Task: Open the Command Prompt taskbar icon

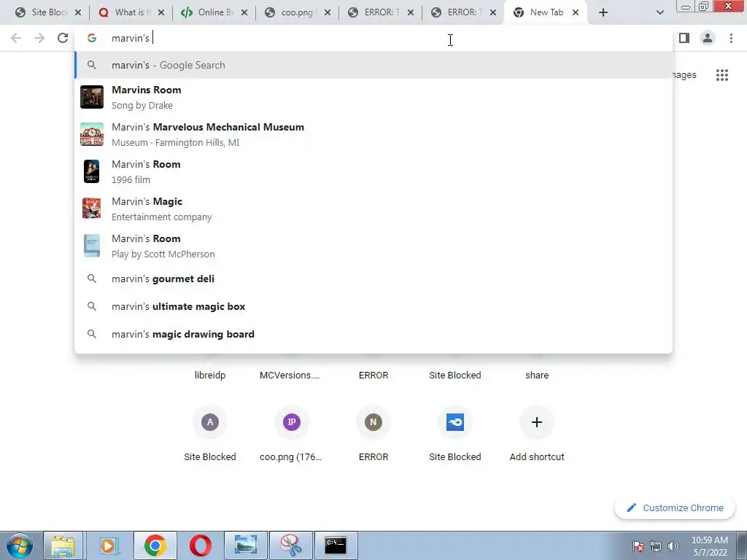Action: [x=336, y=545]
